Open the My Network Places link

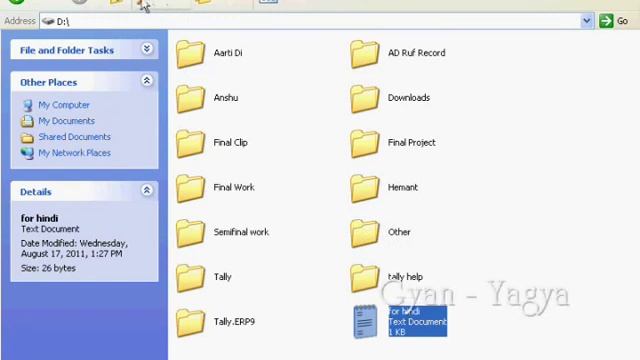tap(74, 153)
